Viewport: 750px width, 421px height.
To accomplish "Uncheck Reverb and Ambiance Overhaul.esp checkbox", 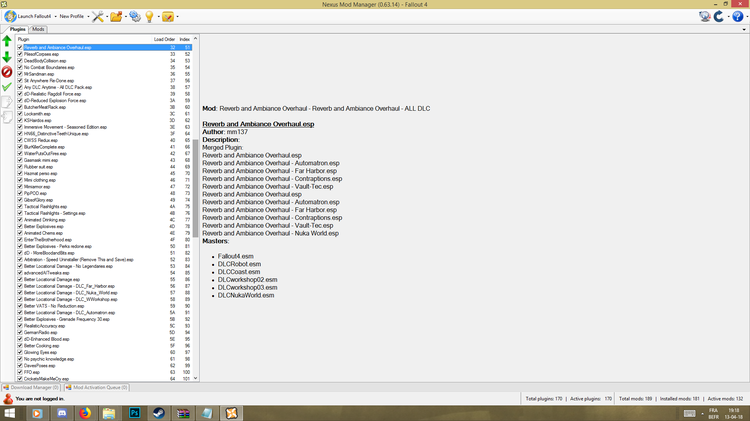I will (20, 47).
